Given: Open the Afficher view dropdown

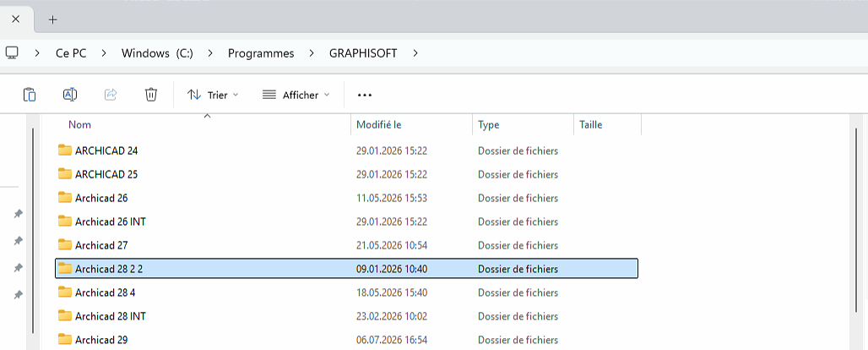Looking at the screenshot, I should [x=296, y=95].
